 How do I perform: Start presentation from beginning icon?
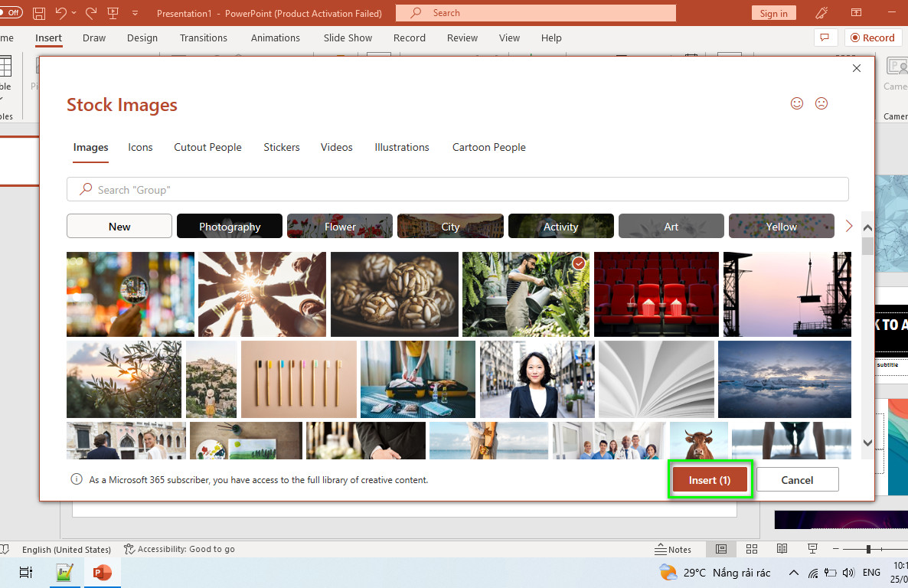pyautogui.click(x=113, y=13)
